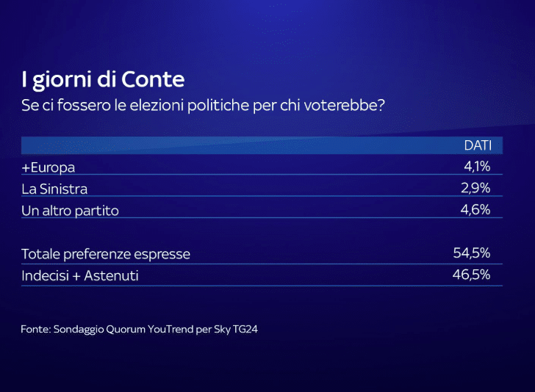Viewport: 535px width, 392px height.
Task: Select the La Sinistra row label
Action: (54, 189)
